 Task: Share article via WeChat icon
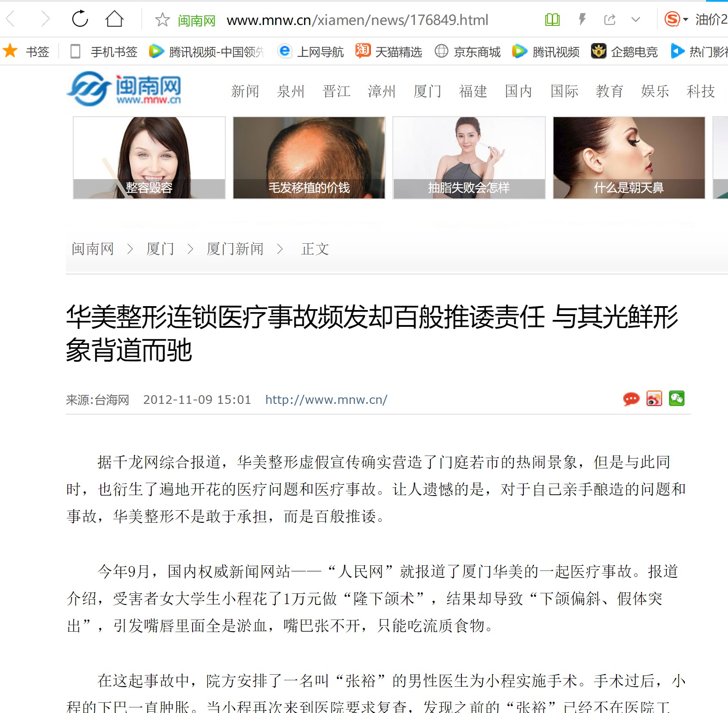tap(677, 398)
